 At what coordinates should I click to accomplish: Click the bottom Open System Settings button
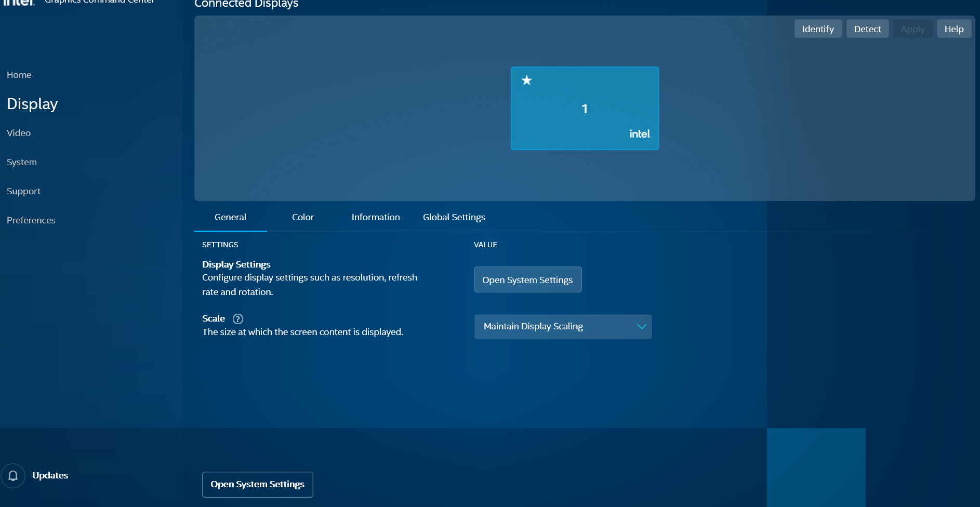257,484
